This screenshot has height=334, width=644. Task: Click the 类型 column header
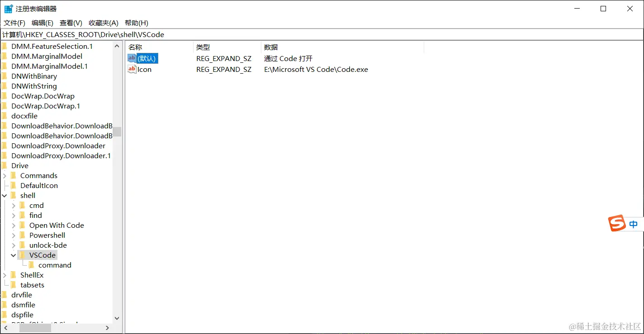(x=227, y=47)
